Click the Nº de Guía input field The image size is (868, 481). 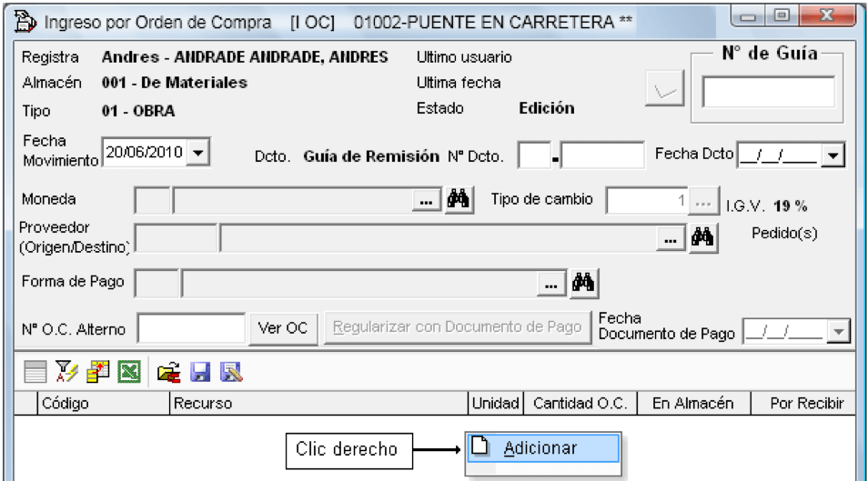(x=768, y=92)
